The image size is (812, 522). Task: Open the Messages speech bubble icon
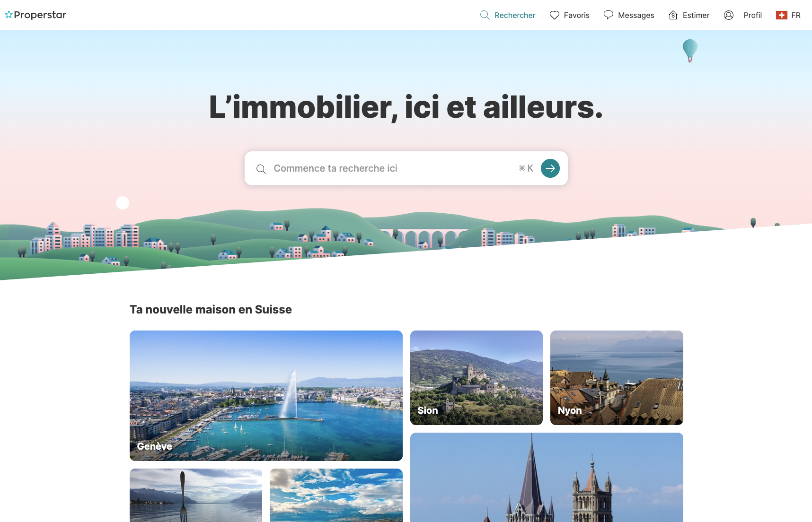click(x=609, y=15)
